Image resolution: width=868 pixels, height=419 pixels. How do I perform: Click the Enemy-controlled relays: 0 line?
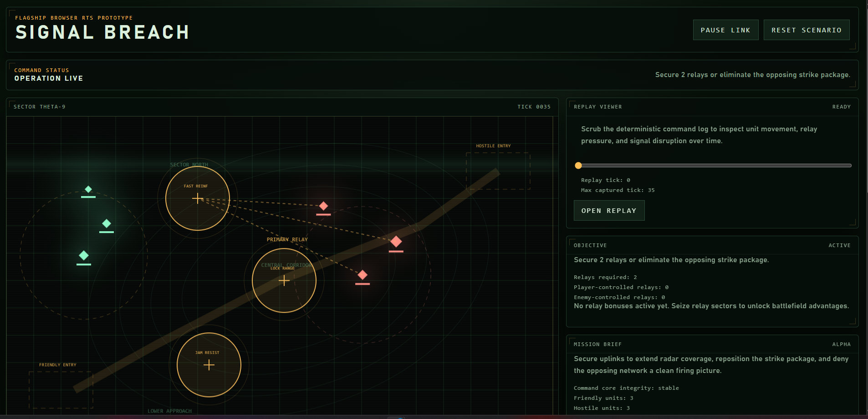[619, 297]
